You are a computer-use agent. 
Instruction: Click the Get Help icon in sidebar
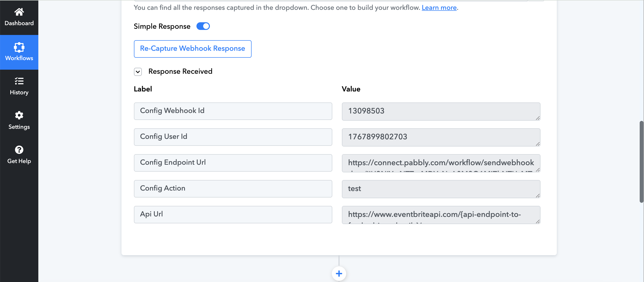tap(19, 149)
